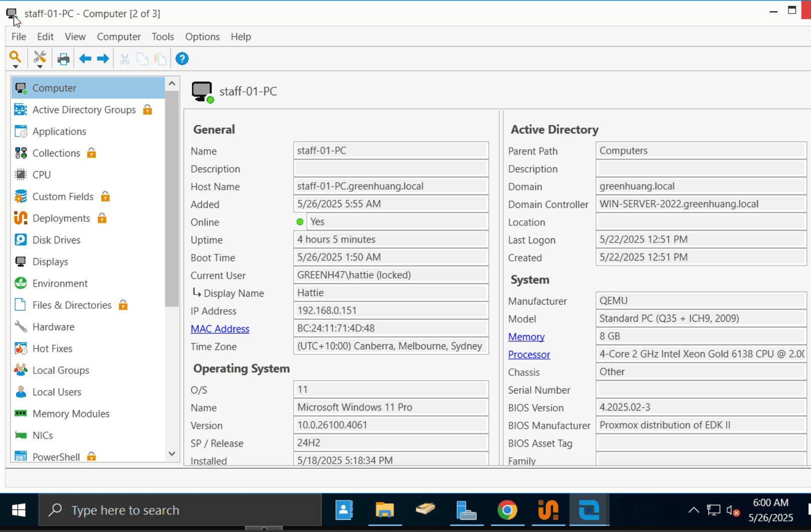Viewport: 811px width, 532px height.
Task: Click the muted volume tray icon
Action: 733,511
